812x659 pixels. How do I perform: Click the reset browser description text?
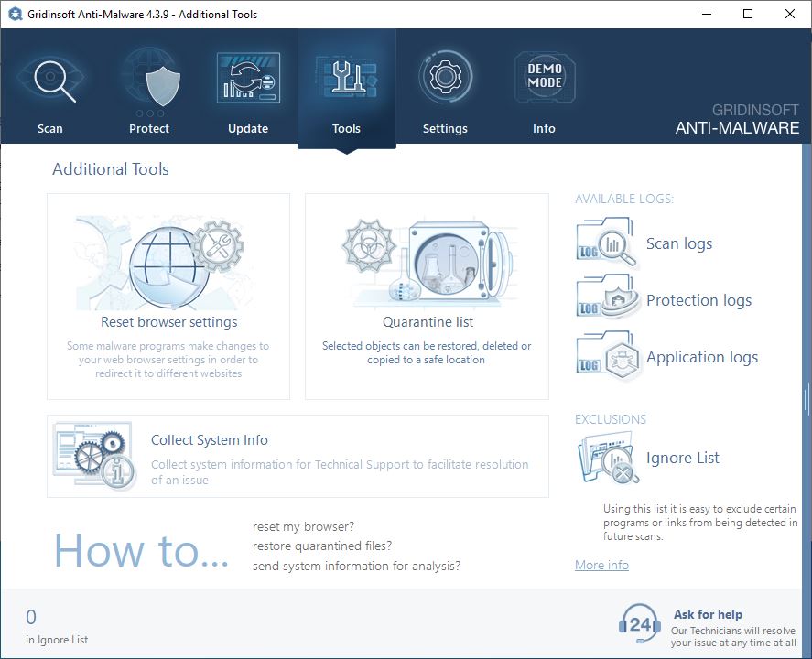pos(168,360)
